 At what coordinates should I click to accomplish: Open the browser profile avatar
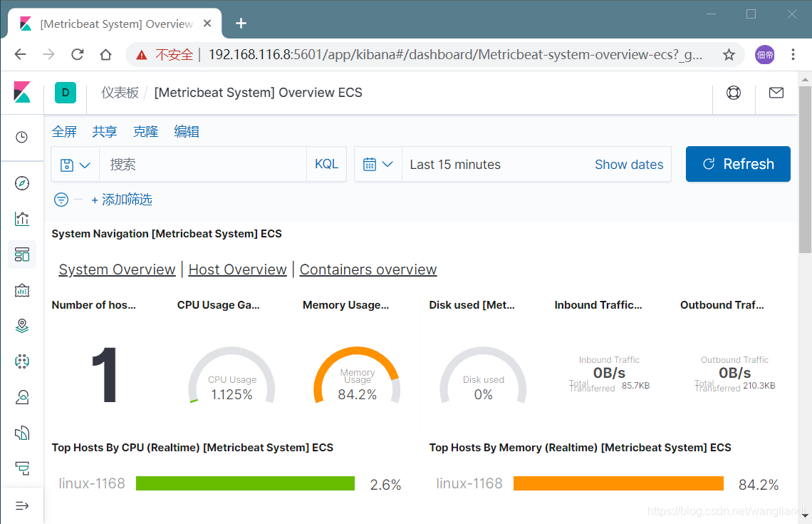(765, 54)
